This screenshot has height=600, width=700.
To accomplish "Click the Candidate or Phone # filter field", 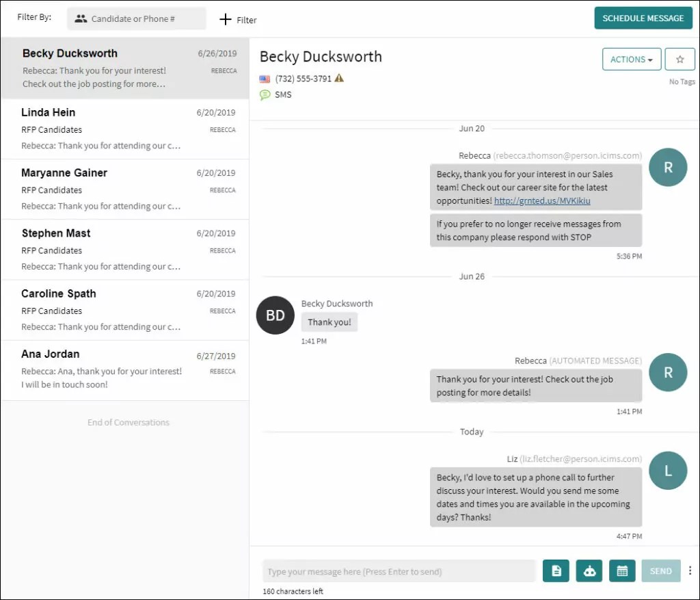I will pyautogui.click(x=137, y=19).
